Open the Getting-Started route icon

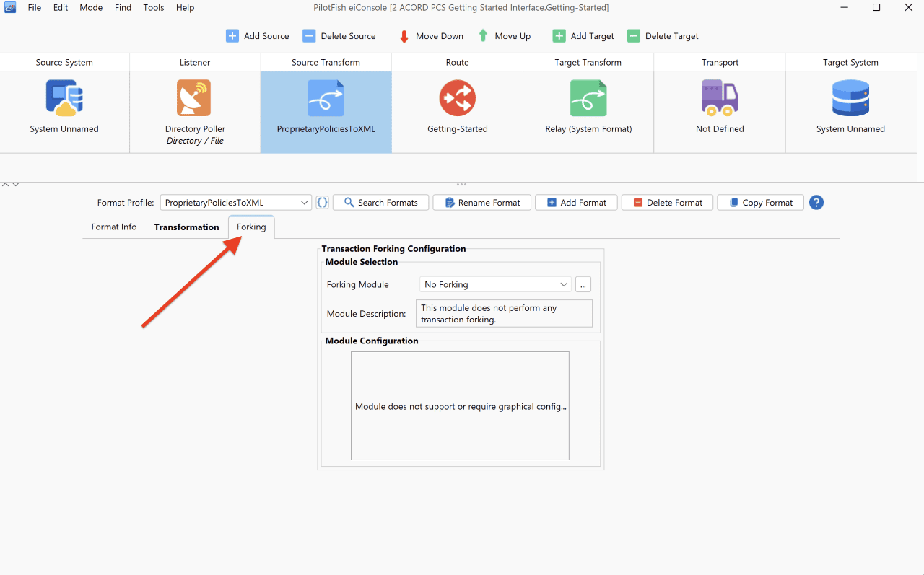457,98
